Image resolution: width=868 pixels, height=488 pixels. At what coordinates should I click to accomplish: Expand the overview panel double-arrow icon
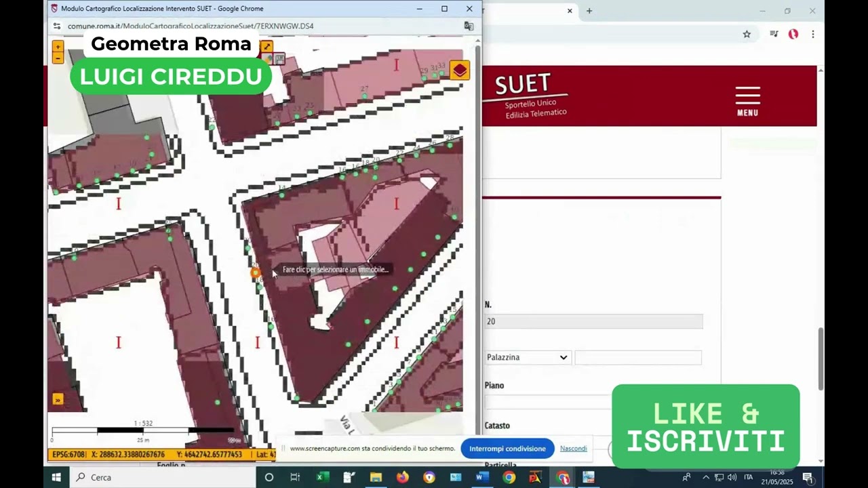tap(58, 400)
